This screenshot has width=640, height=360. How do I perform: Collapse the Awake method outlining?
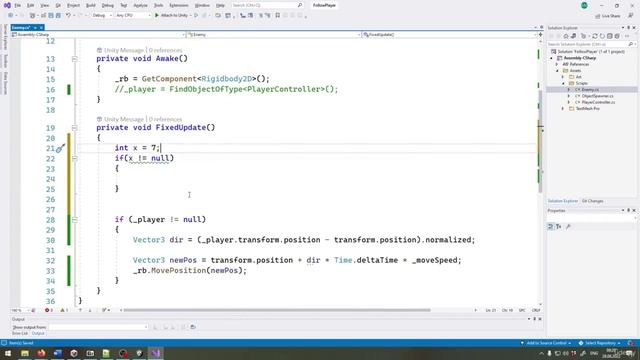(74, 59)
